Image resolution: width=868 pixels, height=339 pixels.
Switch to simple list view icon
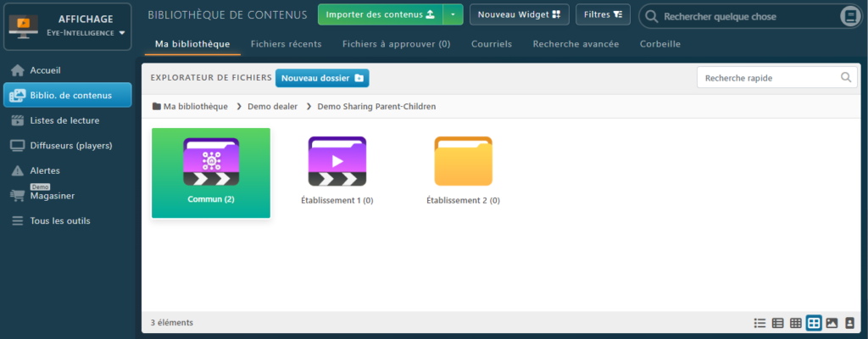tap(759, 323)
